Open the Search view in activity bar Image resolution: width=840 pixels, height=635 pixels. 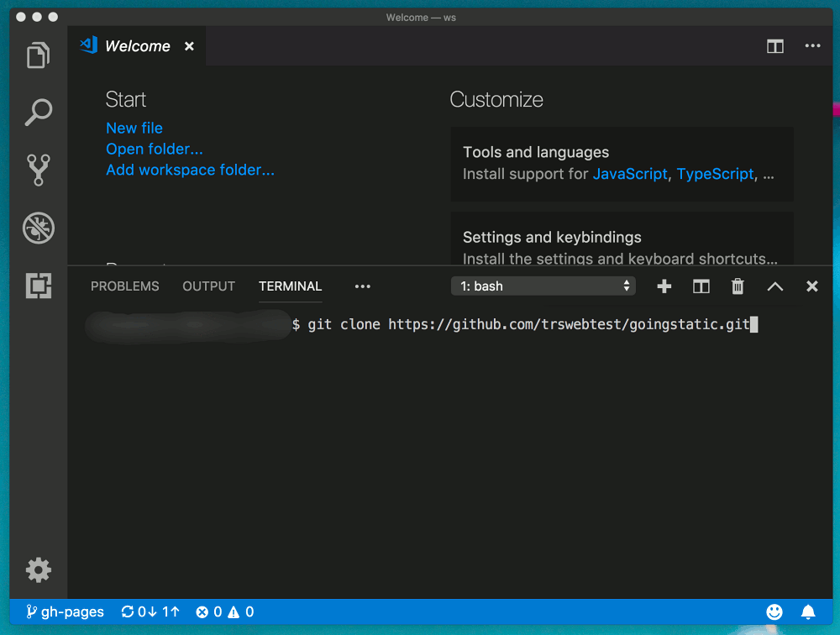[39, 112]
